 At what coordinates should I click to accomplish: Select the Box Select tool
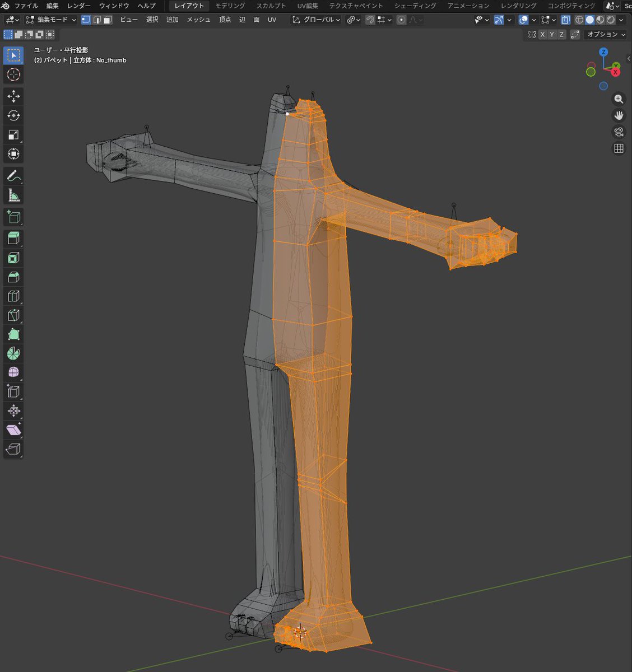tap(13, 55)
